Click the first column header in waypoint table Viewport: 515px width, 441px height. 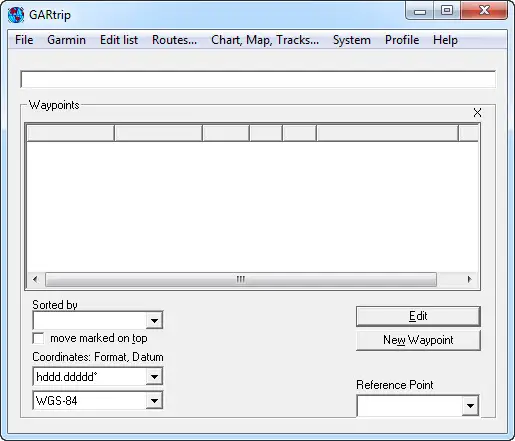pyautogui.click(x=70, y=133)
